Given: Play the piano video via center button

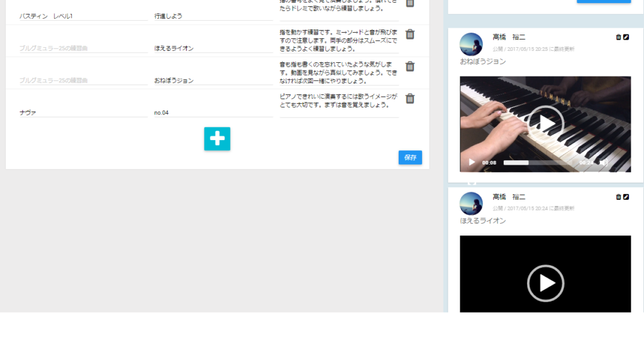Looking at the screenshot, I should coord(545,124).
